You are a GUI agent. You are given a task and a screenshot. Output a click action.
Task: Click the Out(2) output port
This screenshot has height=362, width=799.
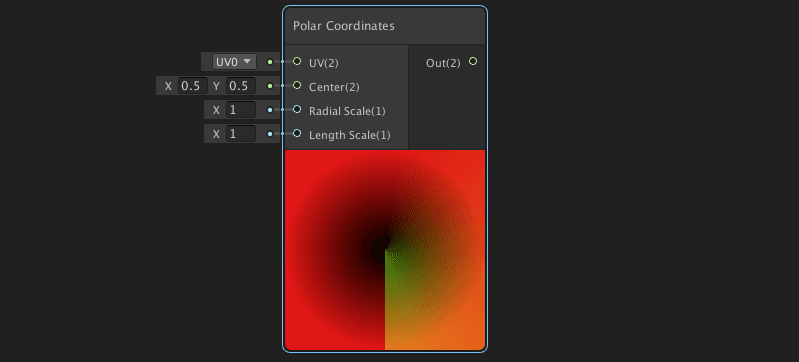pos(473,61)
